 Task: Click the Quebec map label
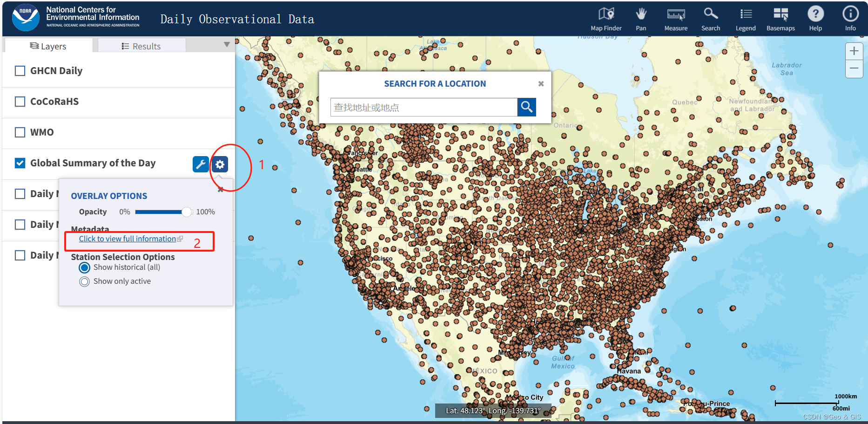pos(685,102)
